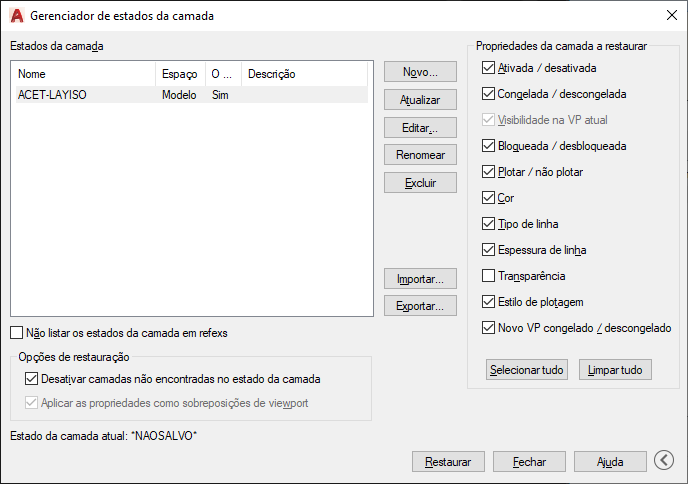Open Editar... for the selected state
The height and width of the screenshot is (484, 688).
click(x=420, y=128)
